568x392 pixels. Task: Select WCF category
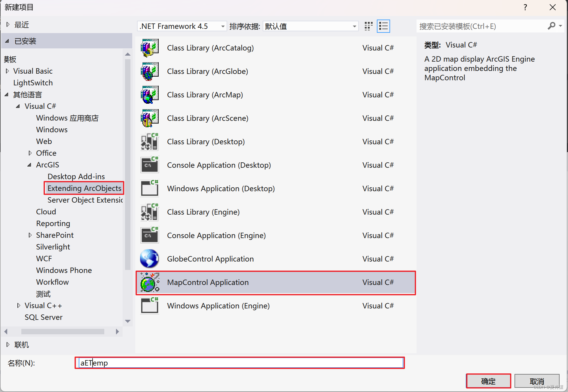pos(44,259)
